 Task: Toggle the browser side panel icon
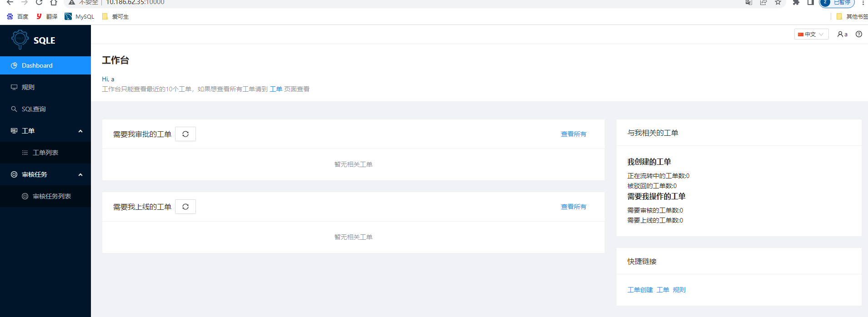click(811, 2)
